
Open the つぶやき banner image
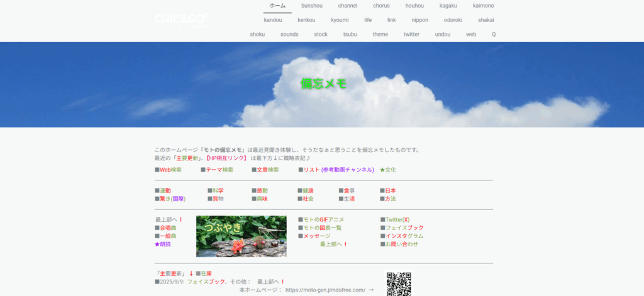point(241,236)
